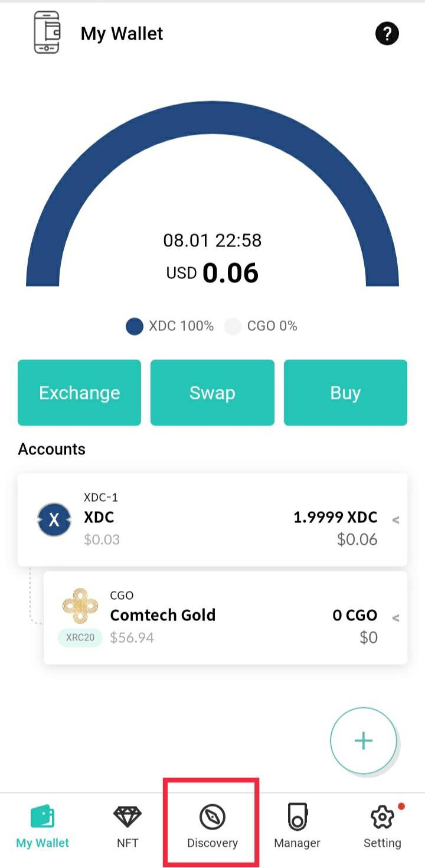Tap the help question mark icon
The height and width of the screenshot is (868, 425).
point(387,34)
